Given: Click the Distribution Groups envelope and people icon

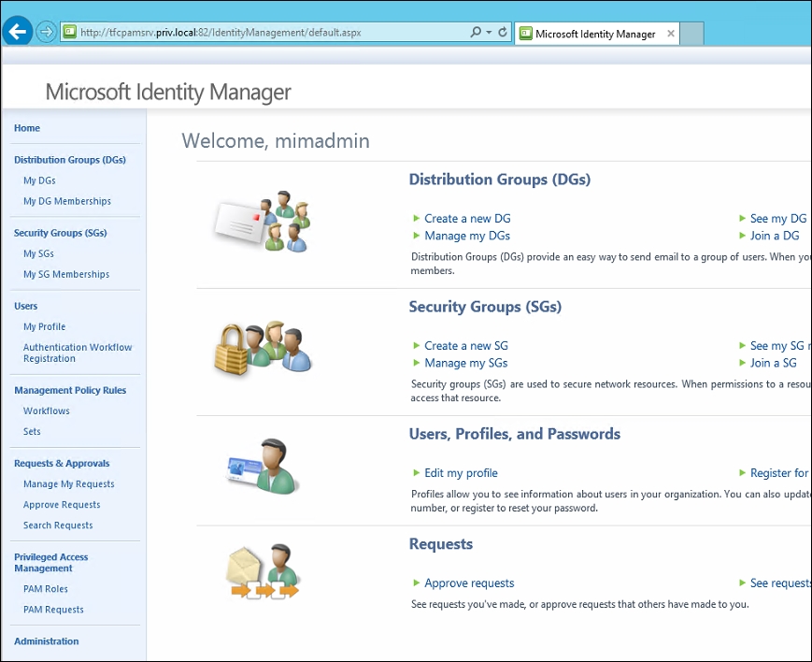Looking at the screenshot, I should pyautogui.click(x=263, y=222).
